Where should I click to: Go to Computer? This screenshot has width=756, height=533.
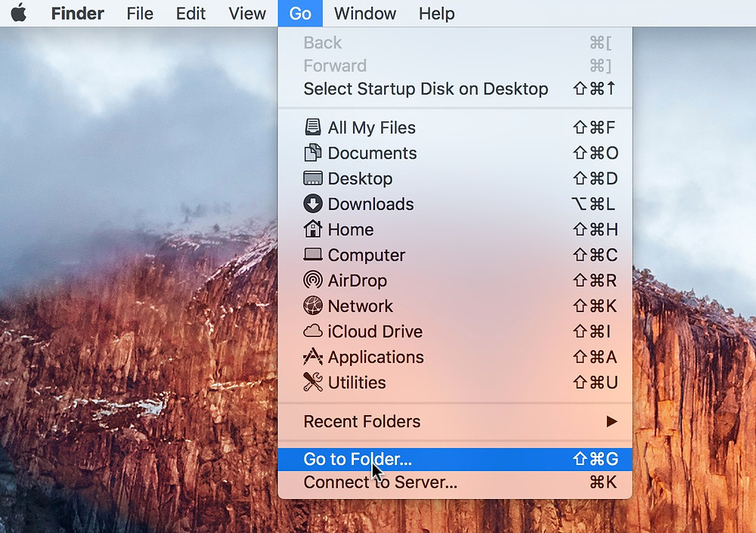click(455, 256)
